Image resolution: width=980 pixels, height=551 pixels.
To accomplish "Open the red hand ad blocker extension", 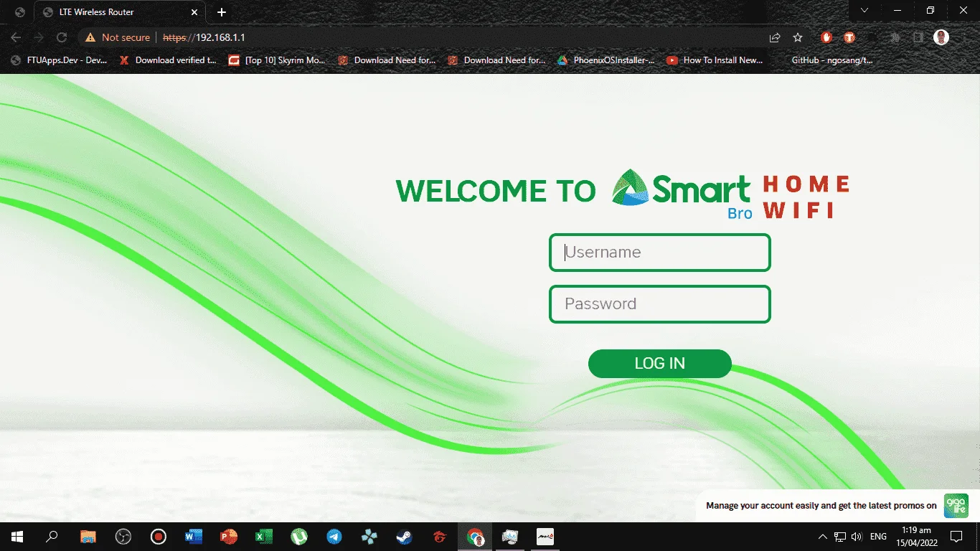I will [826, 37].
